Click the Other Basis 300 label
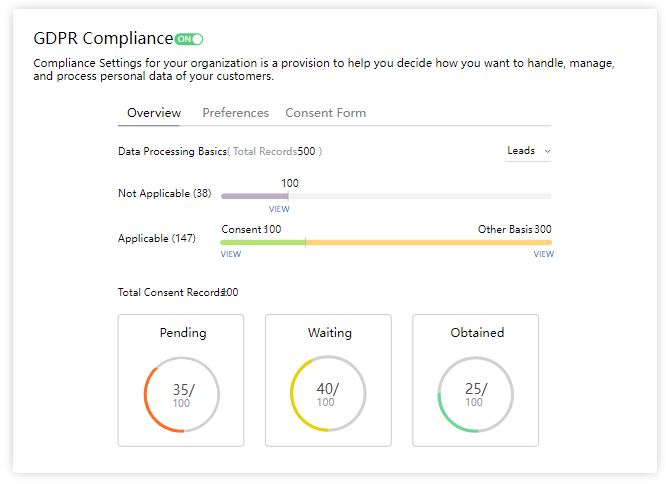Viewport: 666px width, 484px height. tap(514, 229)
